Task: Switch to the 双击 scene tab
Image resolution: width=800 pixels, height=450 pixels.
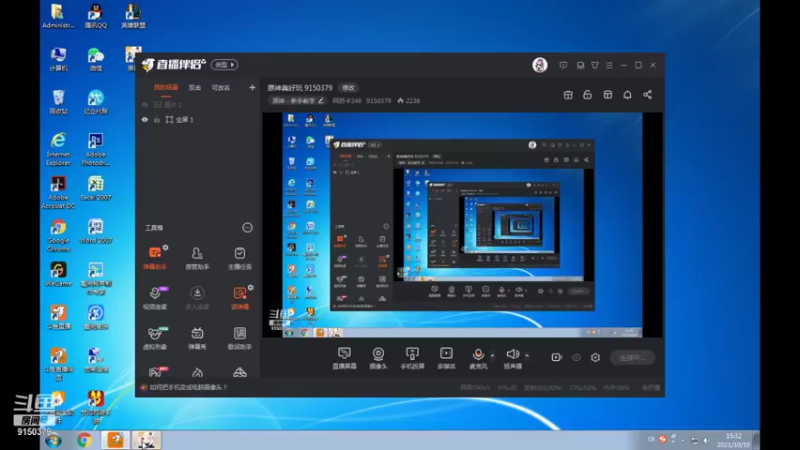Action: pyautogui.click(x=195, y=88)
